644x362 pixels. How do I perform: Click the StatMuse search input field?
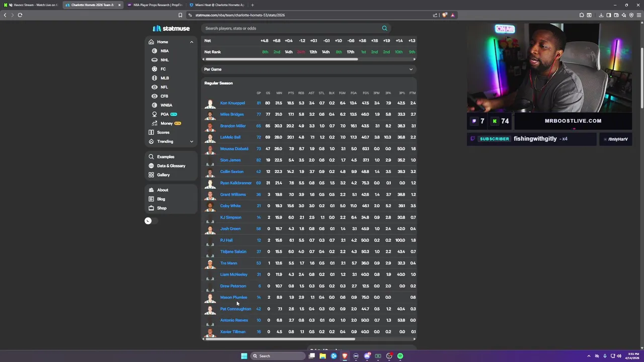tap(292, 28)
